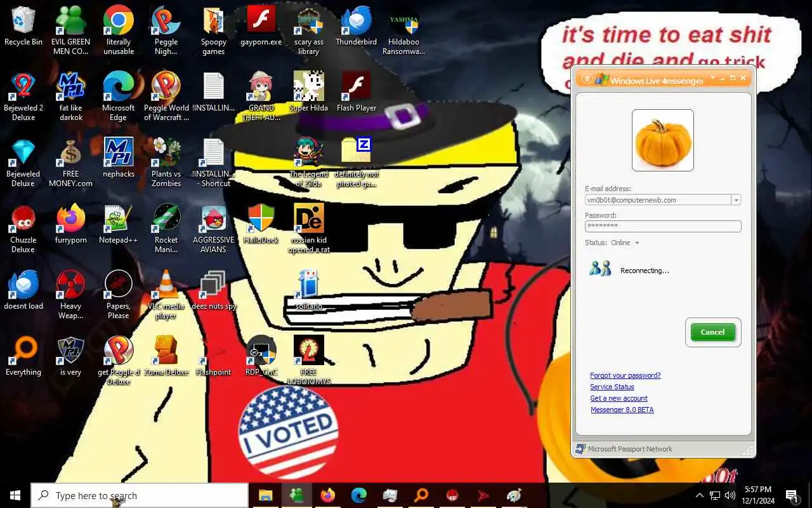Viewport: 812px width, 508px height.
Task: Open the network tray icon
Action: pos(714,495)
